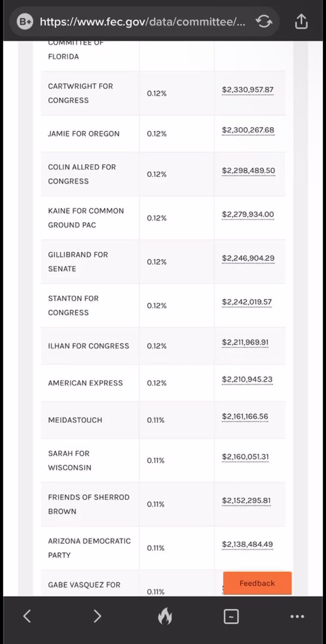Open the $2,330,957.87 Cartwright amount link
This screenshot has height=644, width=326.
pos(248,90)
